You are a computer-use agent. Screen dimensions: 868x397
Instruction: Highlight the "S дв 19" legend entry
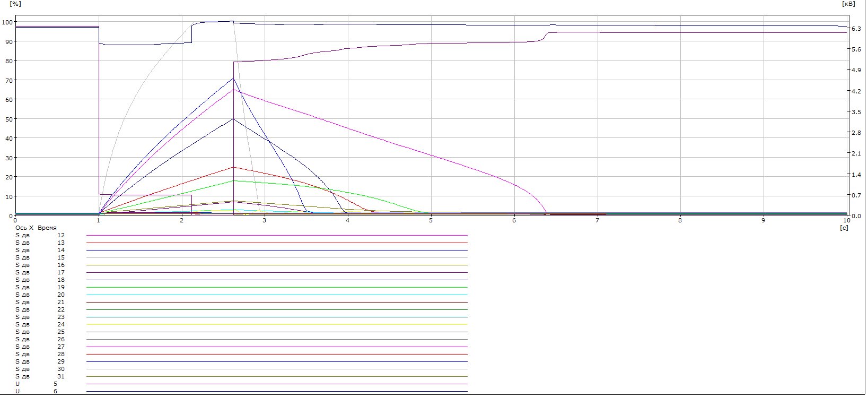pyautogui.click(x=241, y=287)
